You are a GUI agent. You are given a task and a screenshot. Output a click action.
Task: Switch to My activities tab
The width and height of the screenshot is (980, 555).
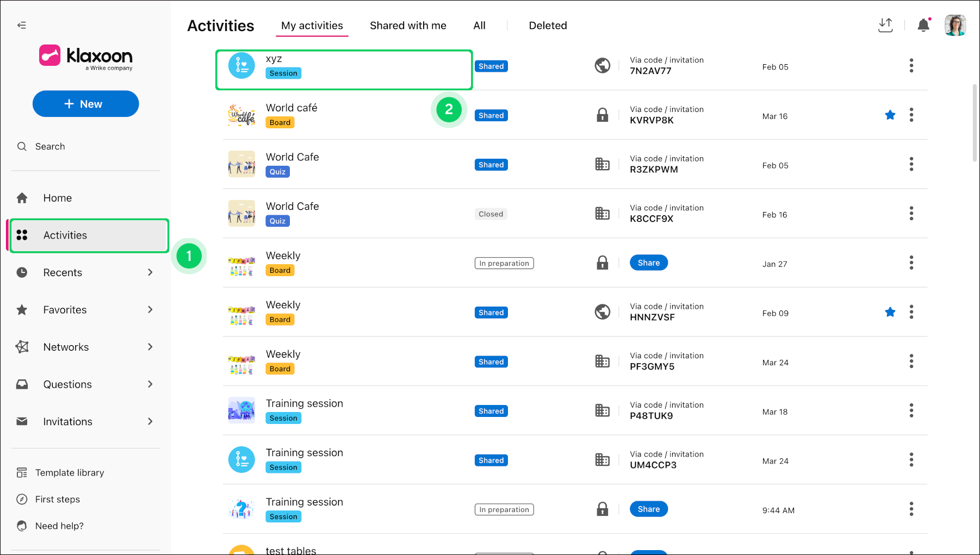[x=312, y=26]
